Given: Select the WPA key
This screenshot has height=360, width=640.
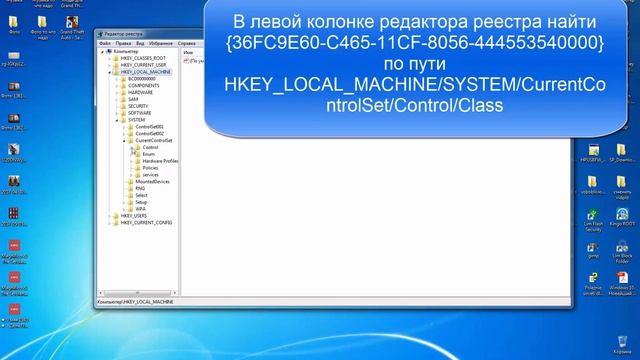Looking at the screenshot, I should [140, 209].
